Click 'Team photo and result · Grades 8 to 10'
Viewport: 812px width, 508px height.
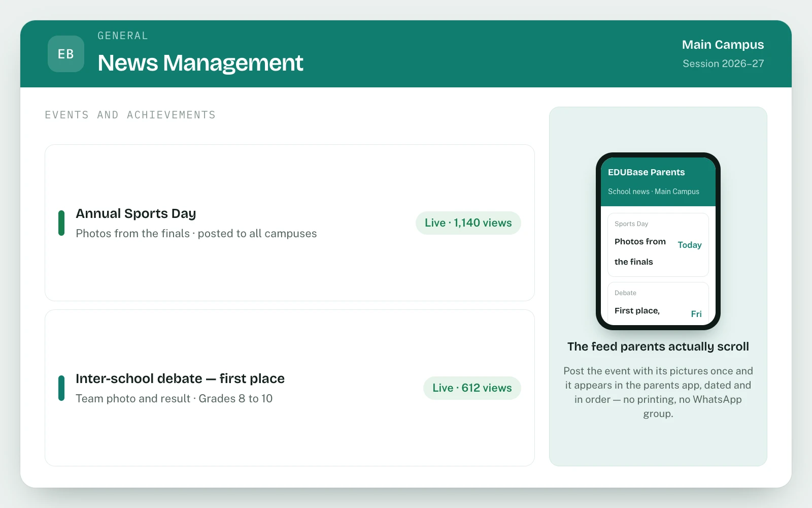[x=174, y=399]
